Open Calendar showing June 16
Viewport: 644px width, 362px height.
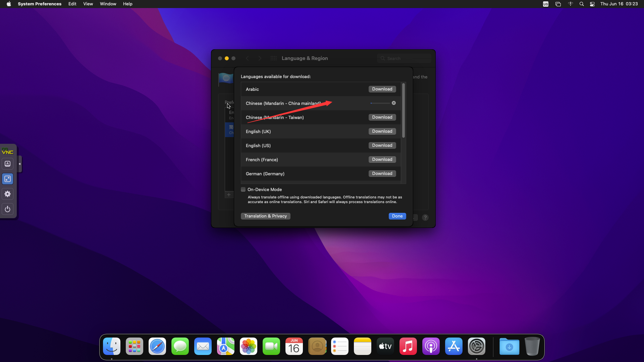294,346
